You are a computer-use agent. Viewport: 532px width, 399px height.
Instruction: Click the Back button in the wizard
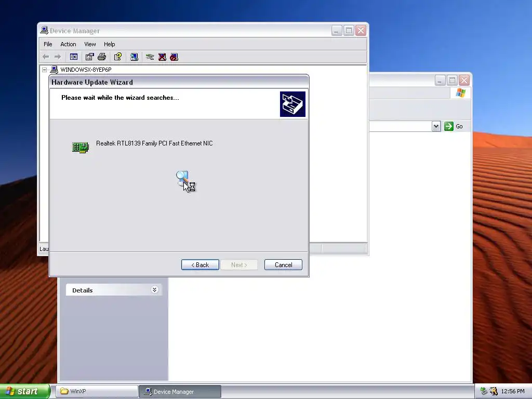tap(200, 264)
